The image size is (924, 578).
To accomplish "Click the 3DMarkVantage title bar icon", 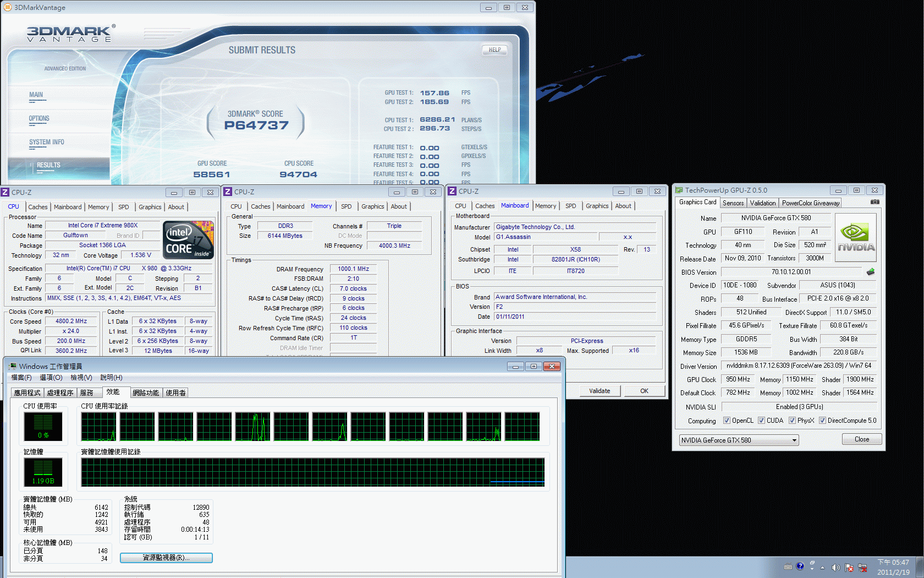I will [x=8, y=7].
